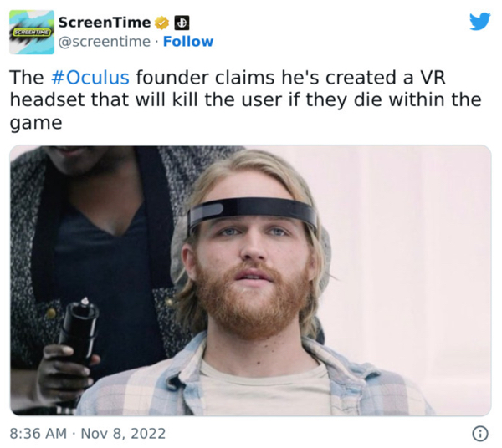The width and height of the screenshot is (502, 448).
Task: Click the black headband device in photo
Action: (252, 211)
